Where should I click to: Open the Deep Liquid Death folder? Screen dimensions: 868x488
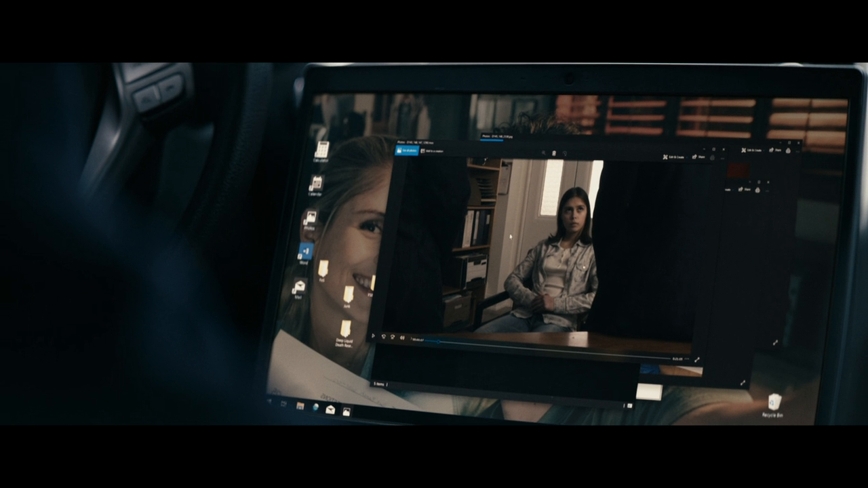[344, 331]
